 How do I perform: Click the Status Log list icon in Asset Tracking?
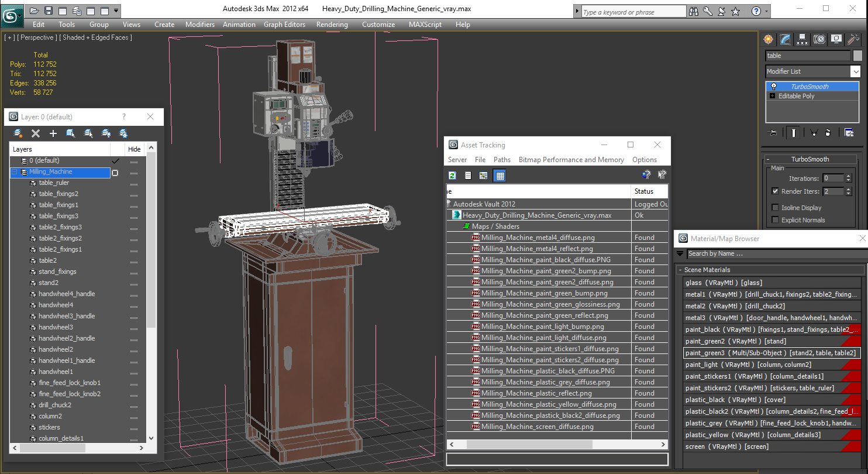[x=468, y=175]
